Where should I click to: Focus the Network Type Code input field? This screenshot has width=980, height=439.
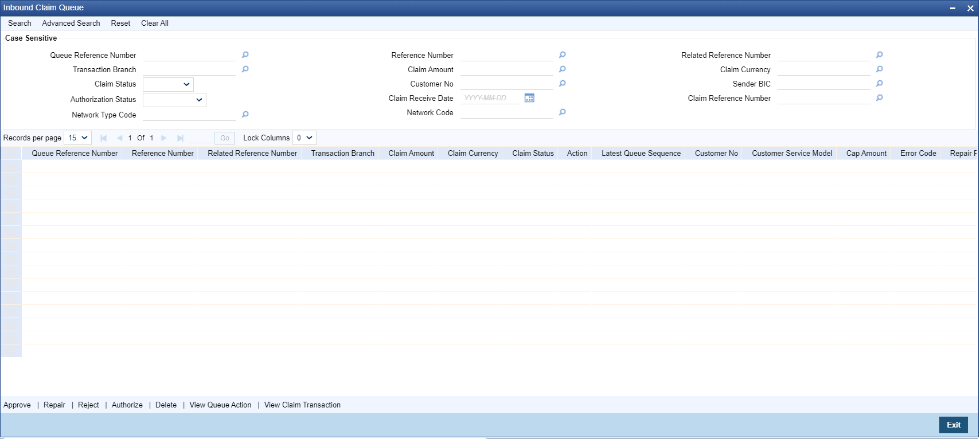click(189, 115)
